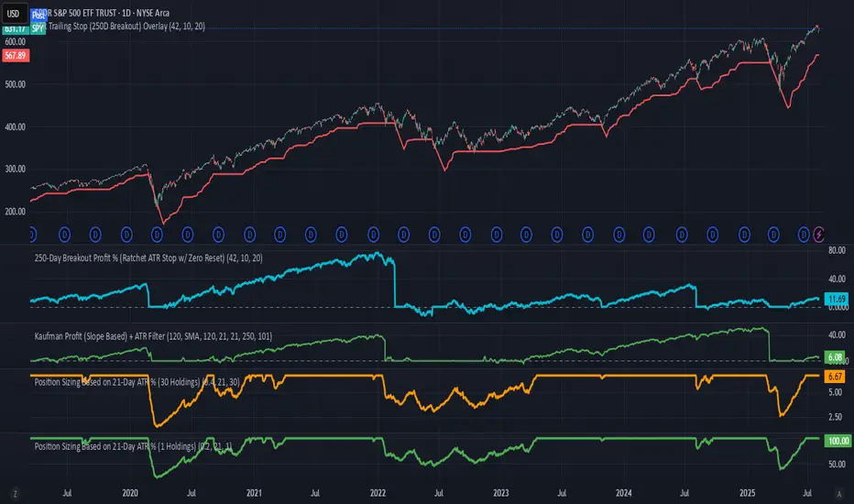Image resolution: width=854 pixels, height=504 pixels.
Task: Select the Position Sizing (30 Holdings) indicator legend
Action: pos(137,382)
